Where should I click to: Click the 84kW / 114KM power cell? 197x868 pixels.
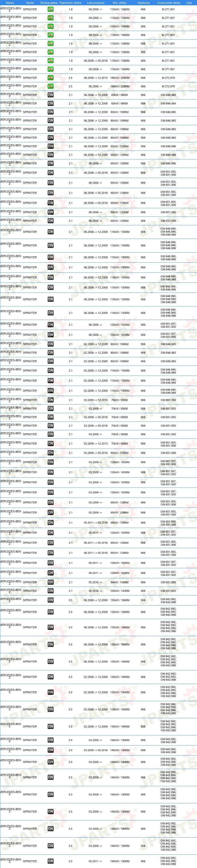click(x=119, y=582)
